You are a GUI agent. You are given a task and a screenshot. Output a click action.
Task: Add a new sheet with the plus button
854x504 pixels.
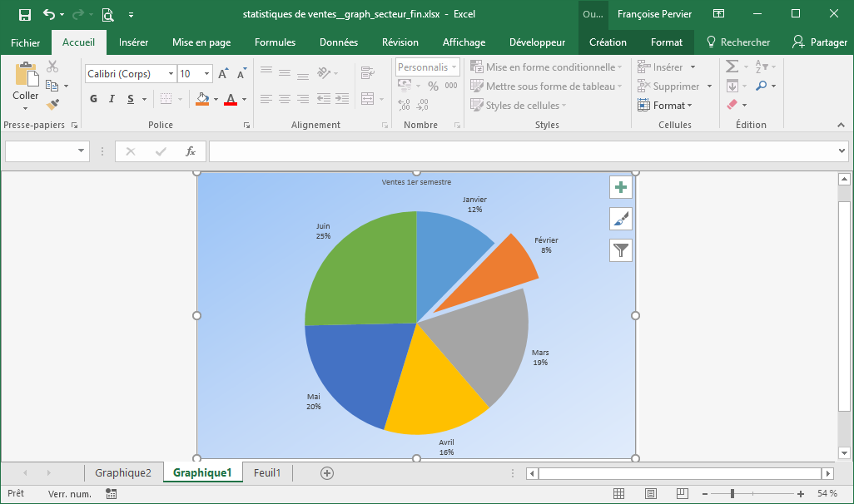pyautogui.click(x=327, y=473)
